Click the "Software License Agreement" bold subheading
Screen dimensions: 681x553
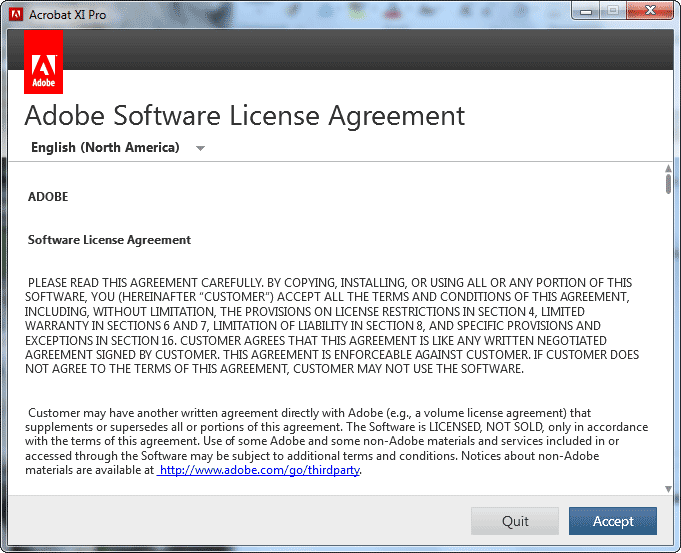point(109,240)
